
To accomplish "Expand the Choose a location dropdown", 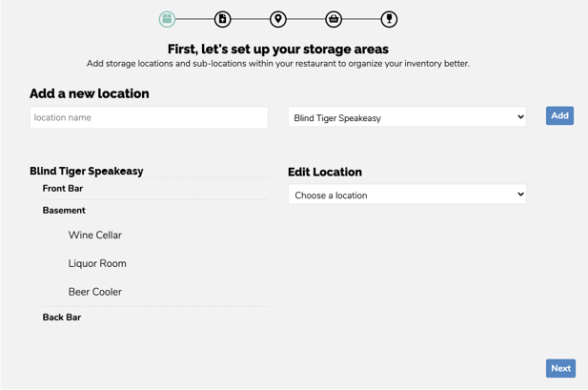I will tap(407, 195).
